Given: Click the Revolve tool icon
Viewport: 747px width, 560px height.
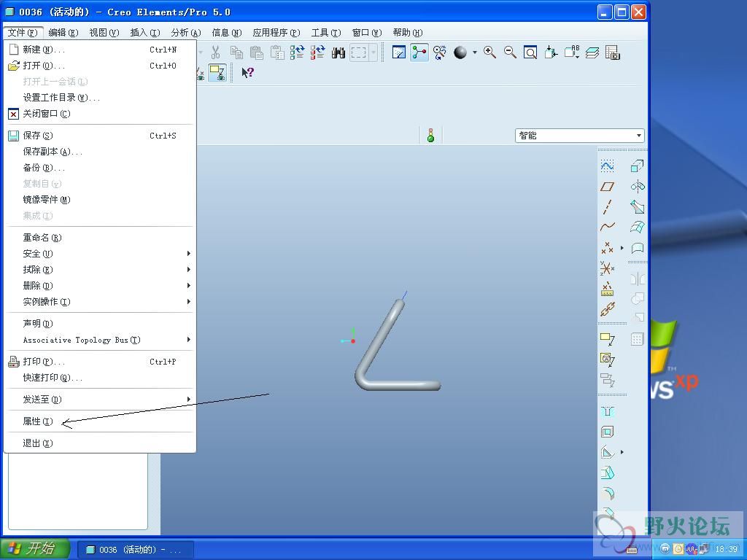Looking at the screenshot, I should coord(638,187).
